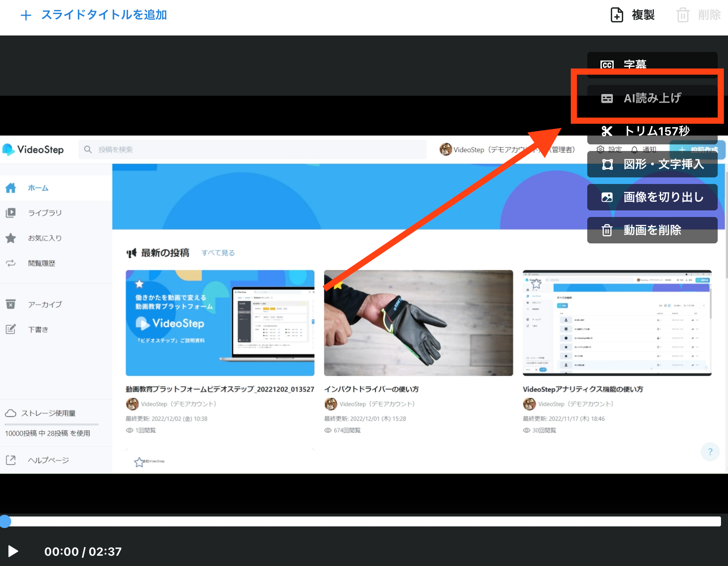Add a slide title via スライドタイトルを追加

click(94, 15)
